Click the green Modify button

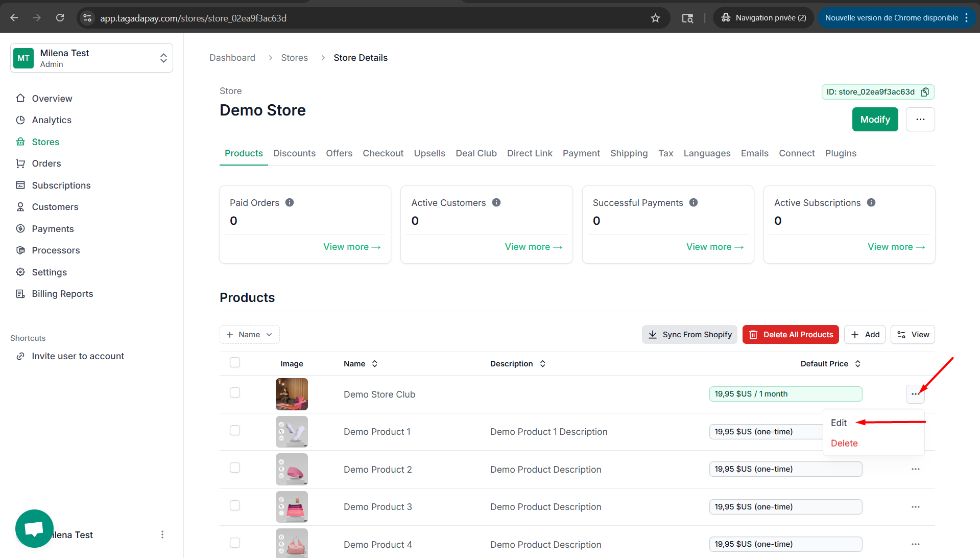874,120
